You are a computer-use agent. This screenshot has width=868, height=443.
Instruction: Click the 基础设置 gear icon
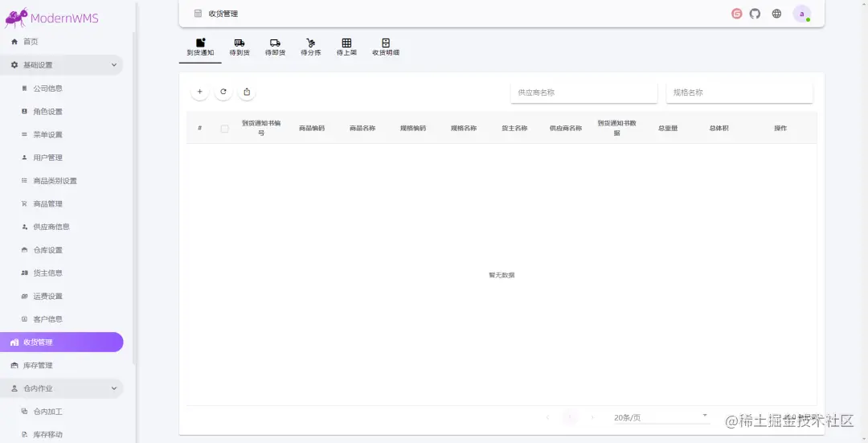point(14,65)
